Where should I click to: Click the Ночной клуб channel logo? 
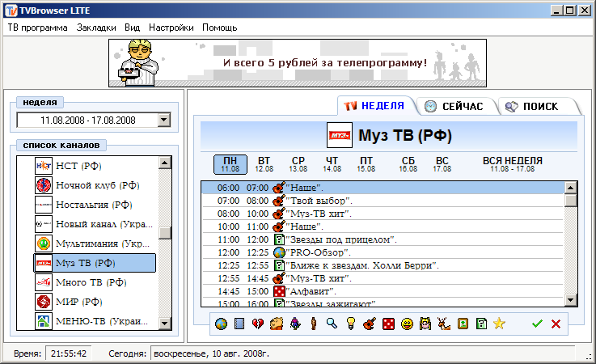tap(44, 185)
